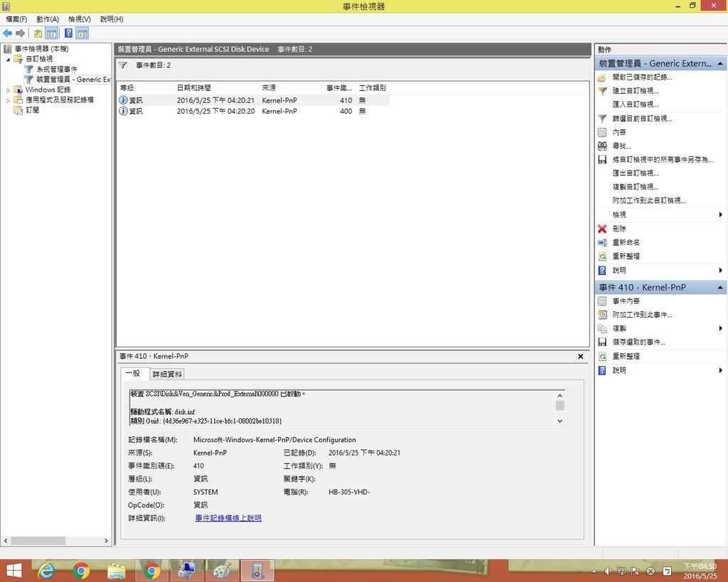Click 附加工作到此事件 action

click(641, 315)
